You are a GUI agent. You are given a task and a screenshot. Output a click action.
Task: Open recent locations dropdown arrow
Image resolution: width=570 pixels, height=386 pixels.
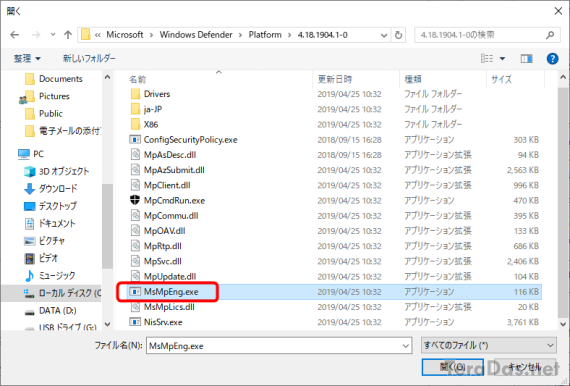(x=53, y=35)
